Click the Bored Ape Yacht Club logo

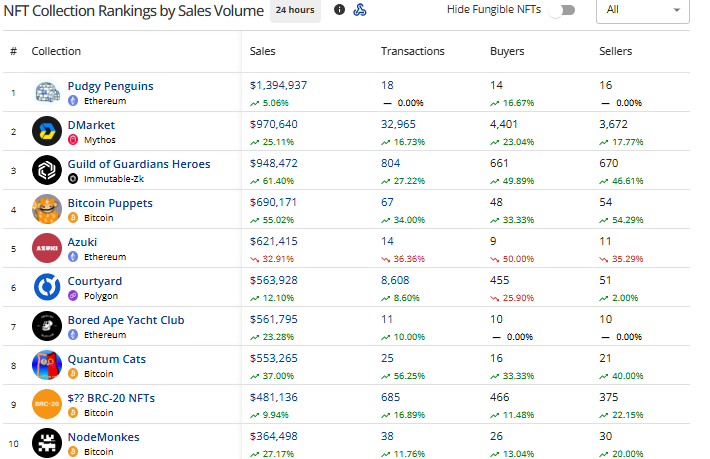tap(47, 326)
